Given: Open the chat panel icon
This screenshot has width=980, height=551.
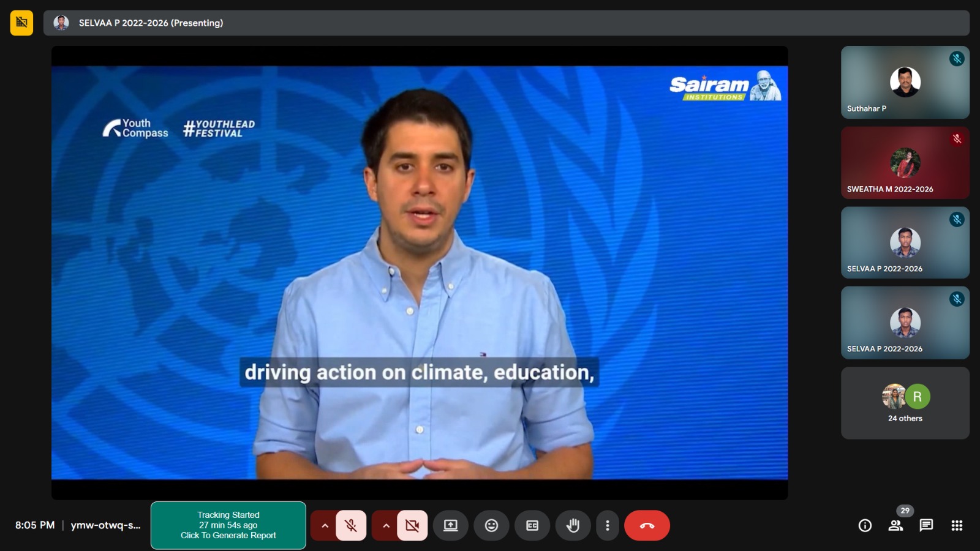Looking at the screenshot, I should pyautogui.click(x=926, y=525).
